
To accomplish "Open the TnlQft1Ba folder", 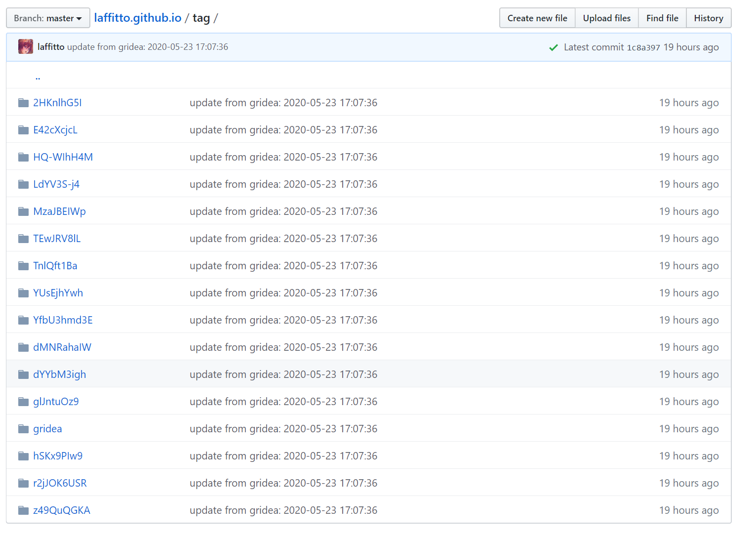I will click(55, 266).
